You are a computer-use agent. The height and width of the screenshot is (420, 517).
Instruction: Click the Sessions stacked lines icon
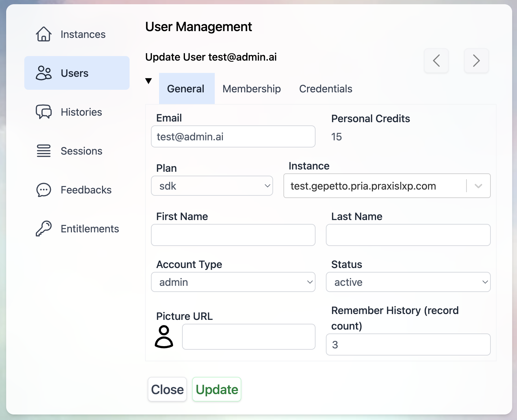[43, 151]
